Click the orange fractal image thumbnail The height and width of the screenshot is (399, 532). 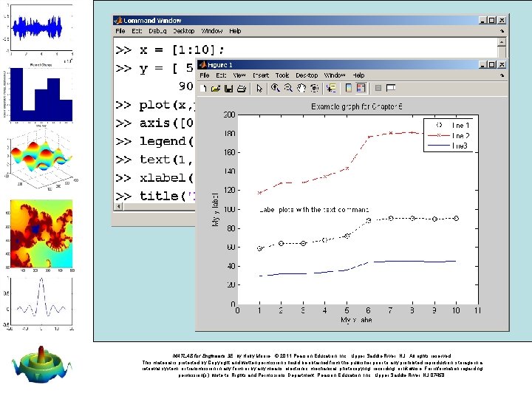pos(40,235)
